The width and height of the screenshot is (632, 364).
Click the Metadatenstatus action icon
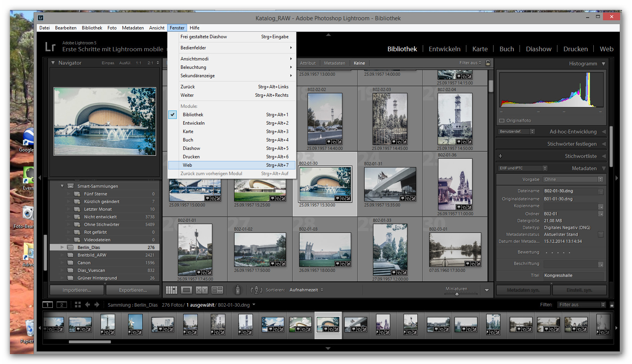[601, 234]
